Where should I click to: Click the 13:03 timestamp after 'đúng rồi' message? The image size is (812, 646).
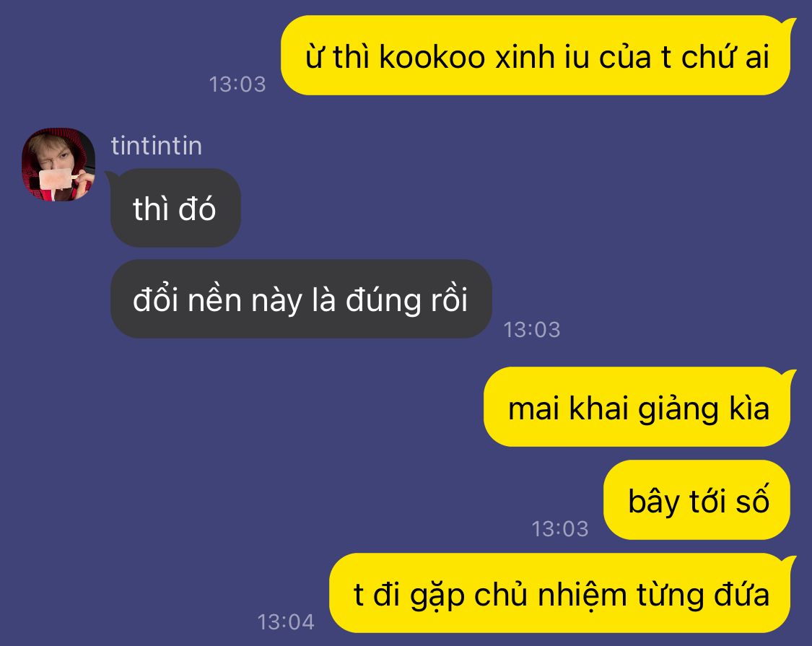pyautogui.click(x=532, y=329)
